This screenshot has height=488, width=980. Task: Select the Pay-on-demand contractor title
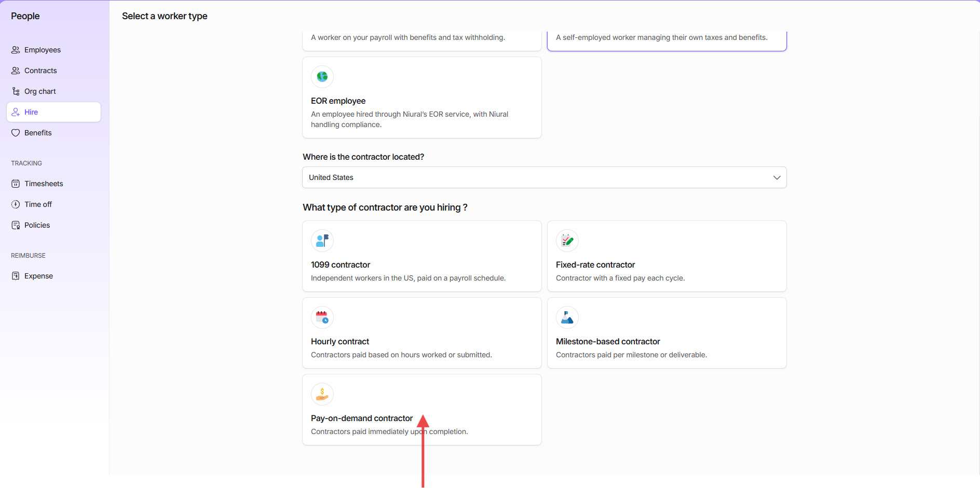[362, 418]
